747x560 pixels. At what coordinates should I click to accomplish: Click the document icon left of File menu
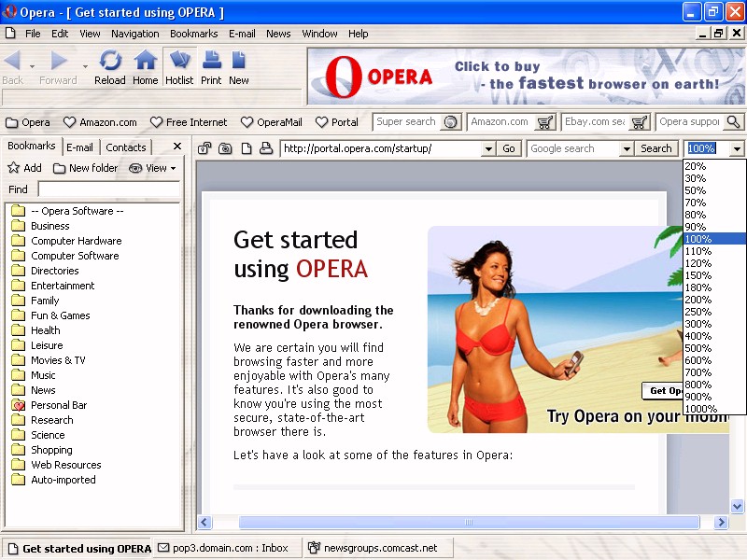[x=10, y=34]
